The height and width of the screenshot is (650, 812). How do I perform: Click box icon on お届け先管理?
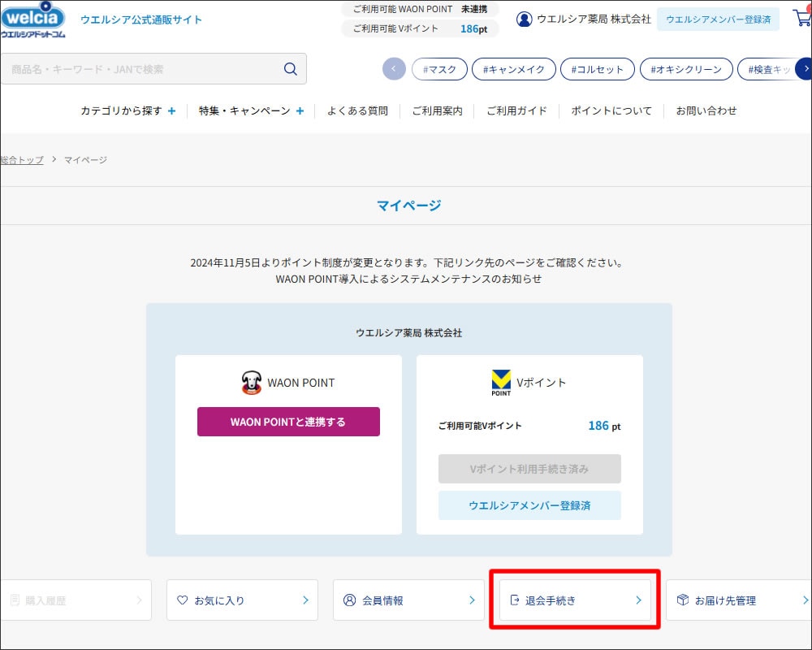[x=683, y=600]
